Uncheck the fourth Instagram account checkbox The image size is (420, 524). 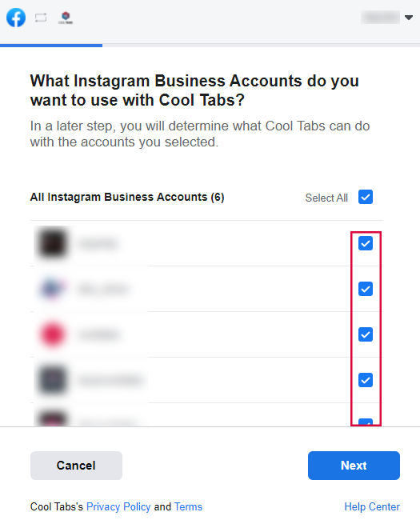[x=366, y=380]
